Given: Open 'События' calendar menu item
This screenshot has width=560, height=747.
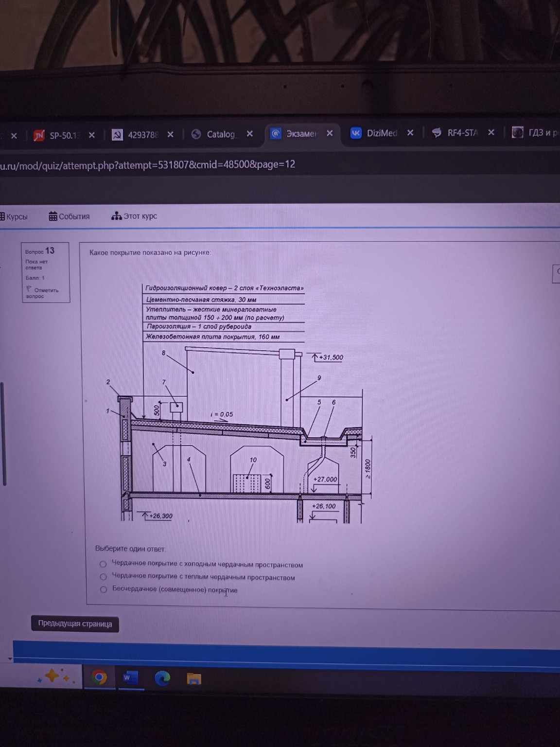Looking at the screenshot, I should 70,216.
